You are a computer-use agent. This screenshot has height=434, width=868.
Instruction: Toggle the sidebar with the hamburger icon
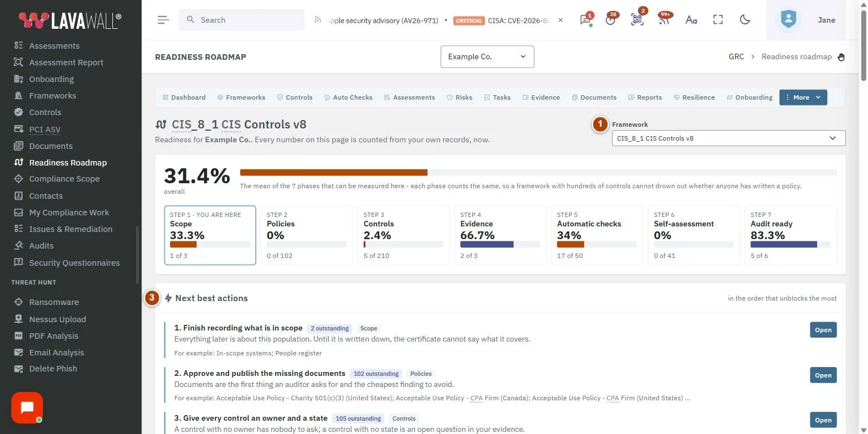click(x=163, y=20)
